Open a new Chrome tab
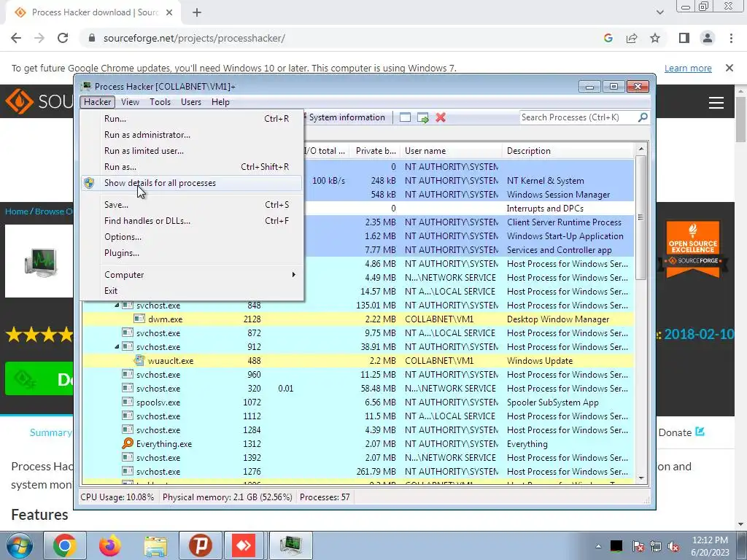 coord(197,13)
